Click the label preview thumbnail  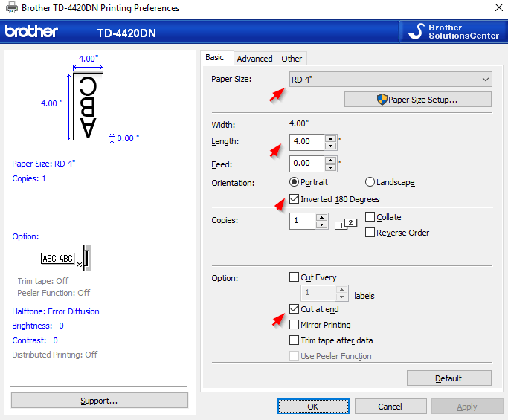[x=88, y=106]
